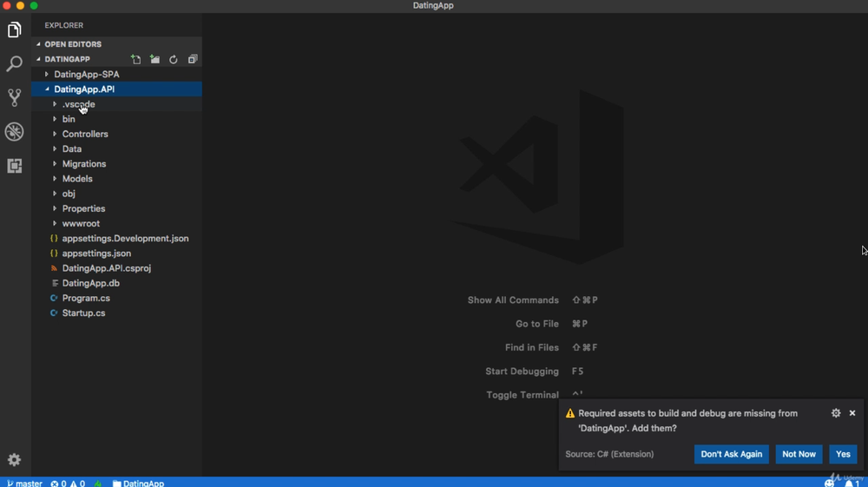
Task: Open Startup.cs file
Action: pos(117,313)
